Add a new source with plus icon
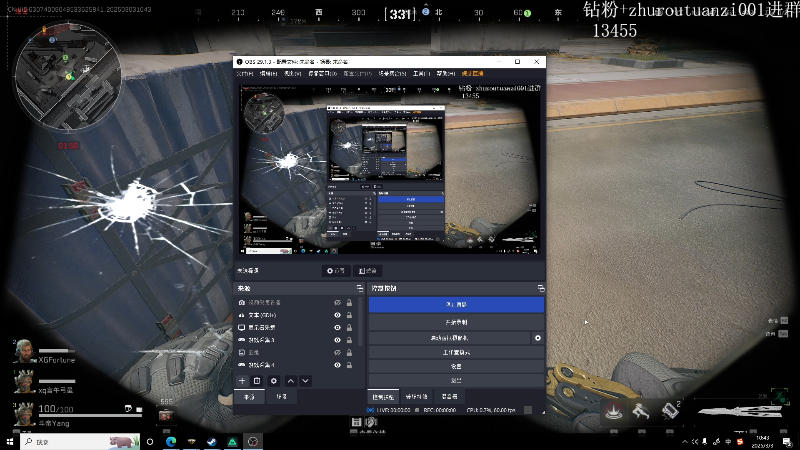The image size is (800, 450). tap(242, 381)
